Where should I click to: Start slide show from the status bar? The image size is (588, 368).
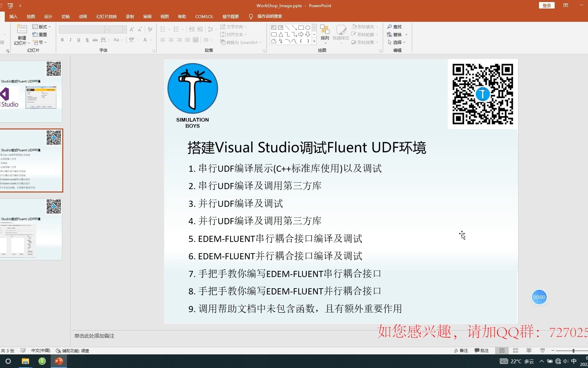pyautogui.click(x=542, y=350)
